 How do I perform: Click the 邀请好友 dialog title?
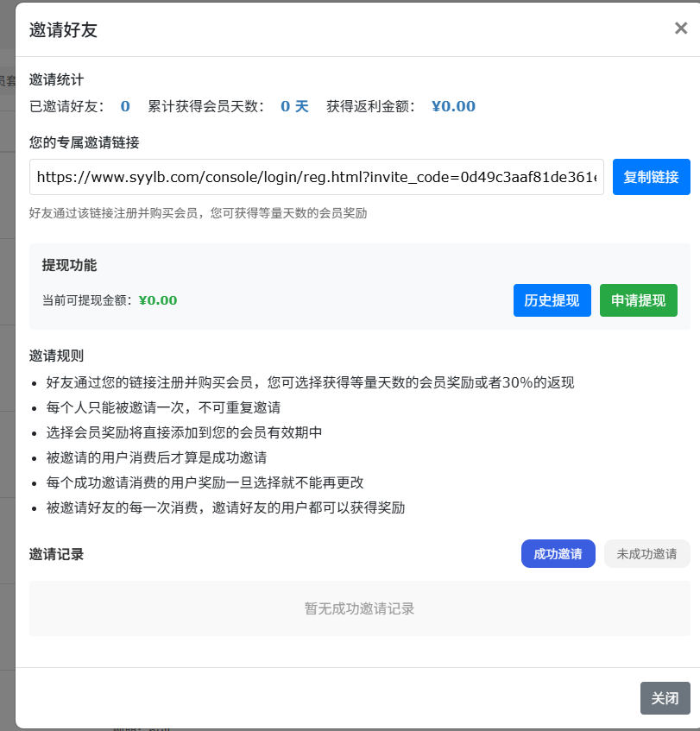click(x=63, y=30)
